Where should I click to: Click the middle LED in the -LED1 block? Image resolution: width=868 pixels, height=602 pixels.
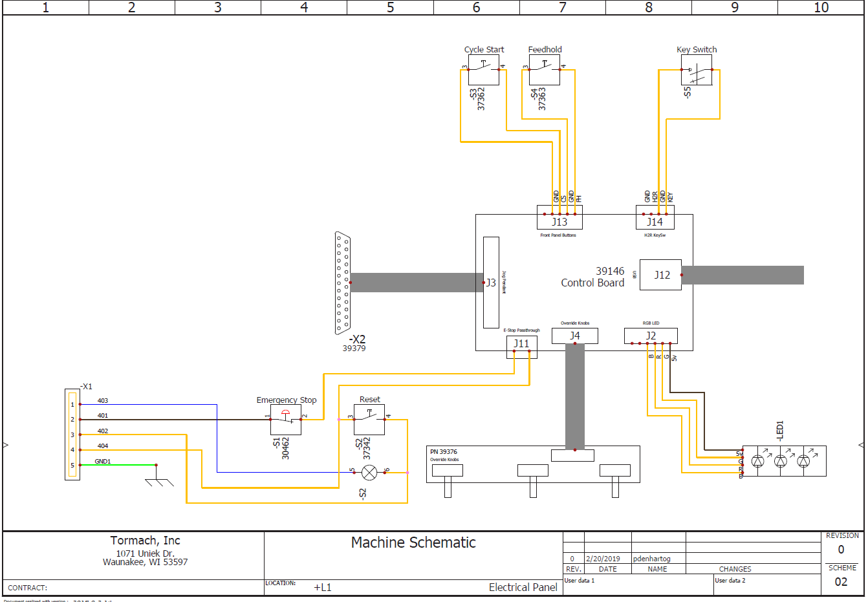[781, 461]
